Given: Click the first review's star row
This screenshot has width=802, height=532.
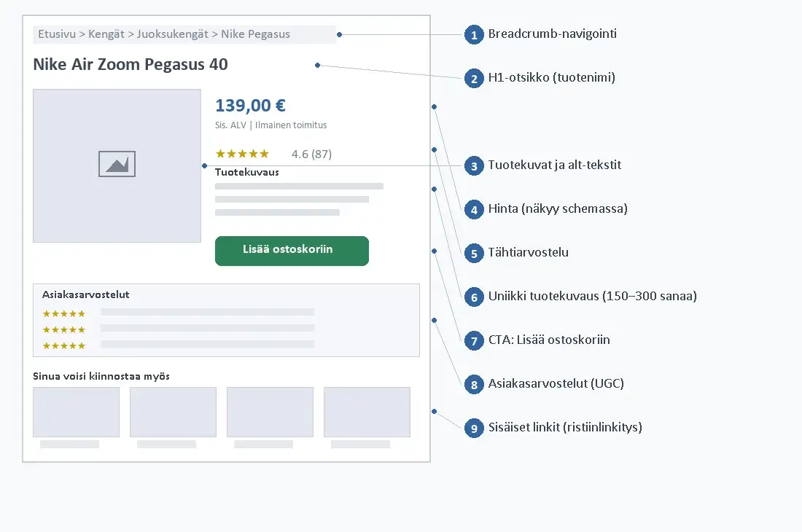Looking at the screenshot, I should (x=64, y=314).
